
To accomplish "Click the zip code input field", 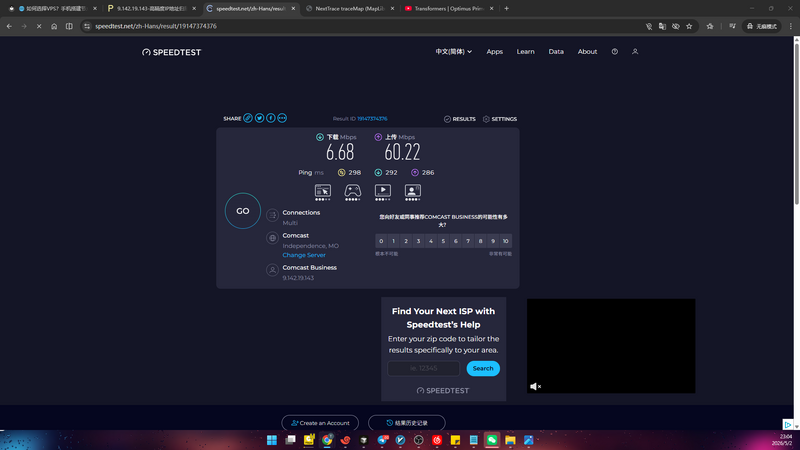I will coord(423,368).
